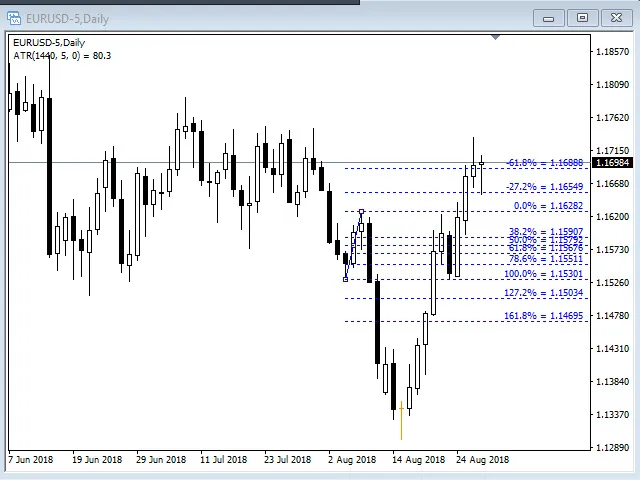Minimize the EURUSD chart window
The height and width of the screenshot is (480, 640).
[548, 18]
